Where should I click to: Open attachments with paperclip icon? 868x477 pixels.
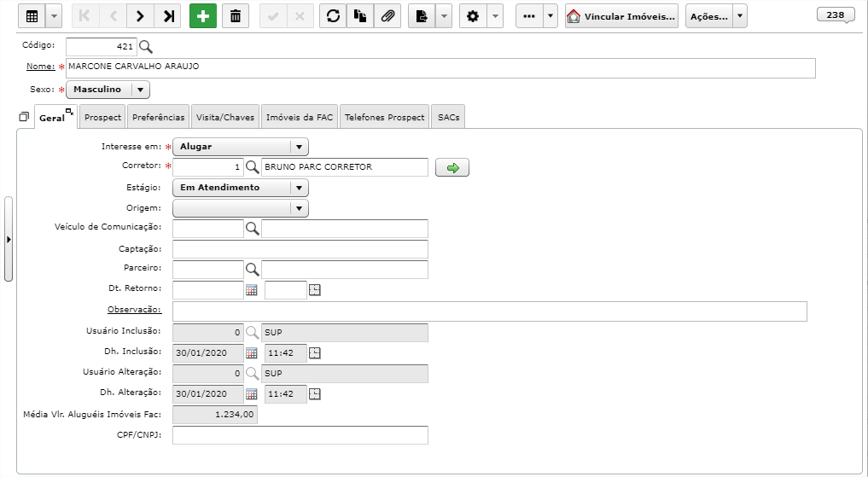point(387,16)
